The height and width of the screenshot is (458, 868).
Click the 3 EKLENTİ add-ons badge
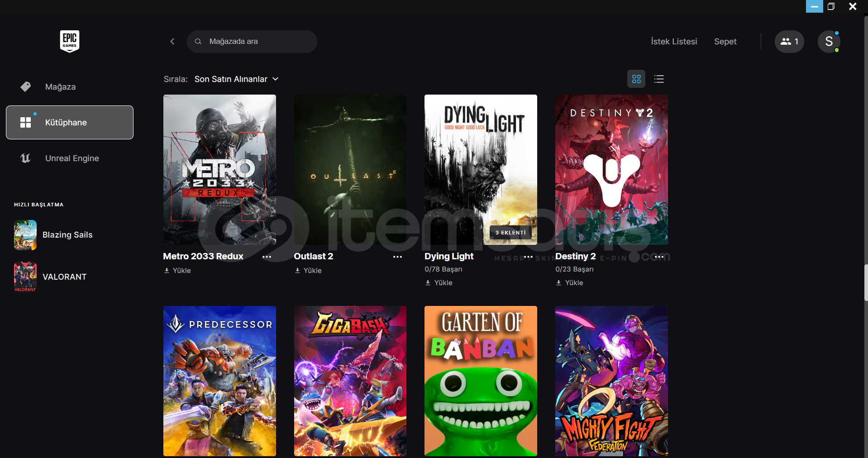tap(510, 233)
